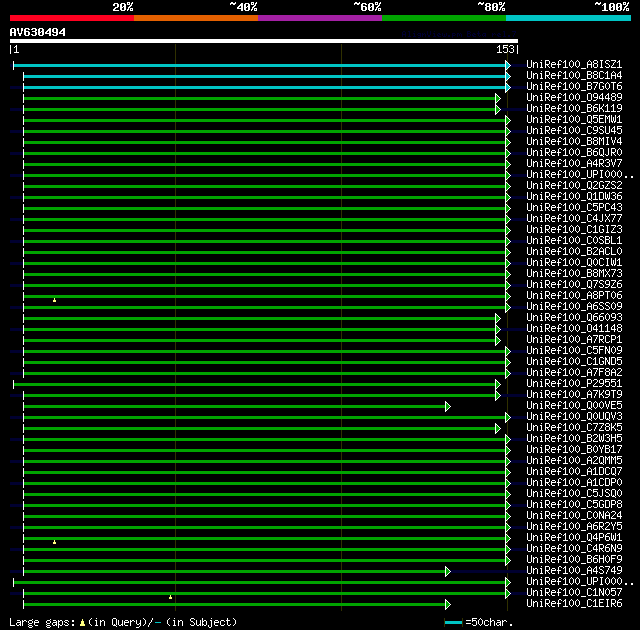Click the cyan ~100% identity legend segment

pos(568,18)
